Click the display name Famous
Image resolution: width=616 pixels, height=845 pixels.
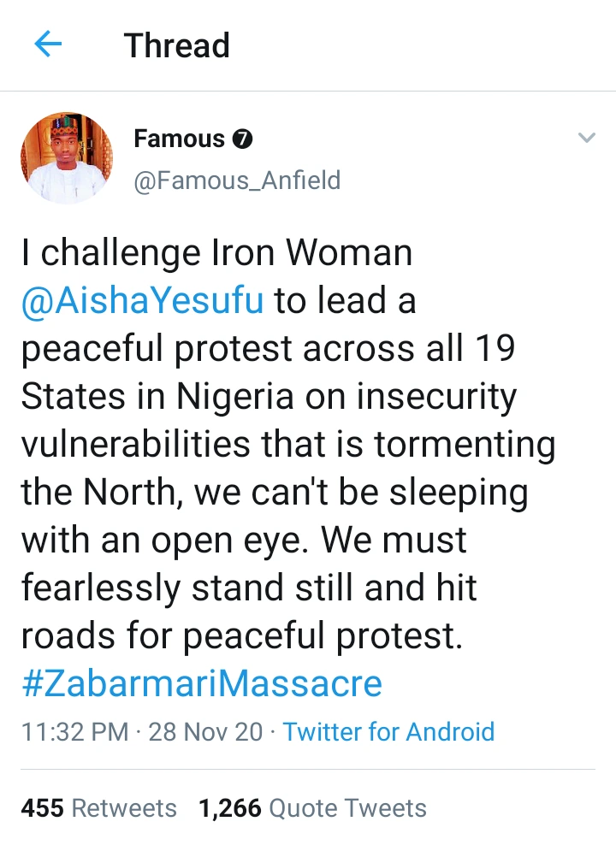click(x=179, y=139)
